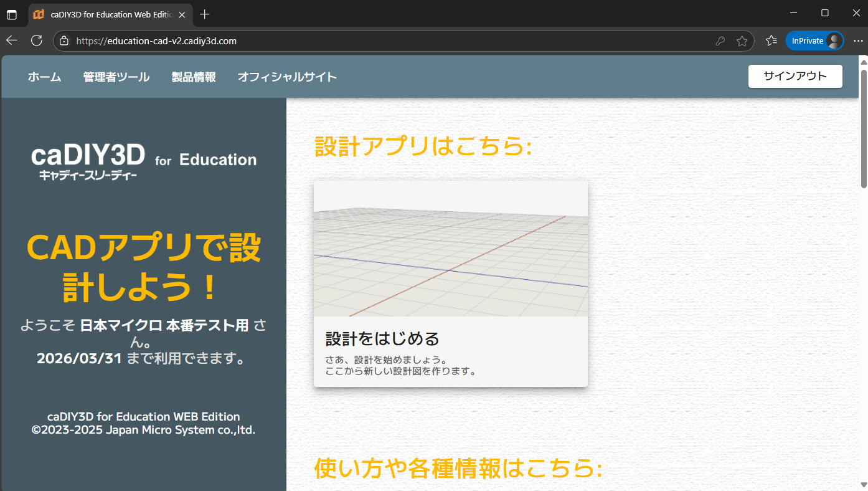Go back with the browser back arrow
The image size is (868, 491).
12,41
